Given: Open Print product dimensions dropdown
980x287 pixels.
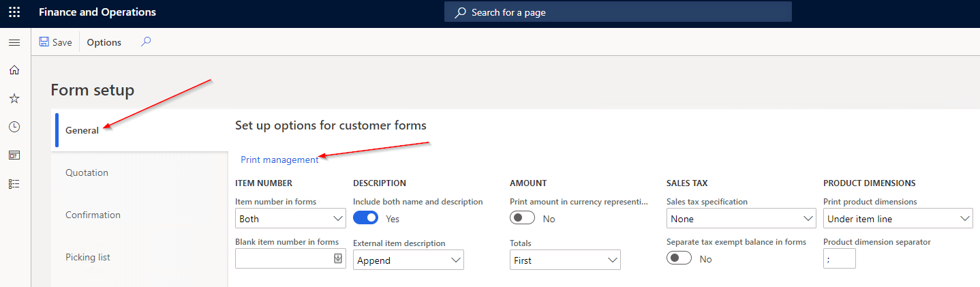Looking at the screenshot, I should [898, 219].
